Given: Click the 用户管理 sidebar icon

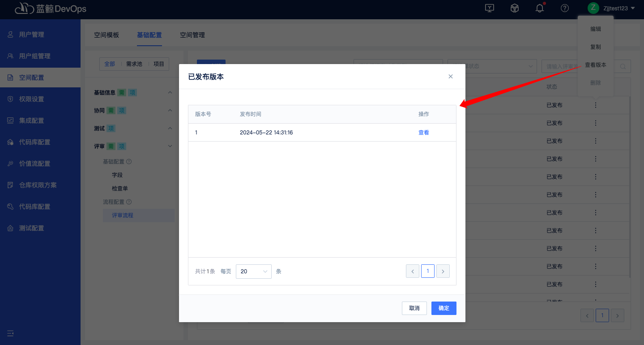Looking at the screenshot, I should point(10,34).
